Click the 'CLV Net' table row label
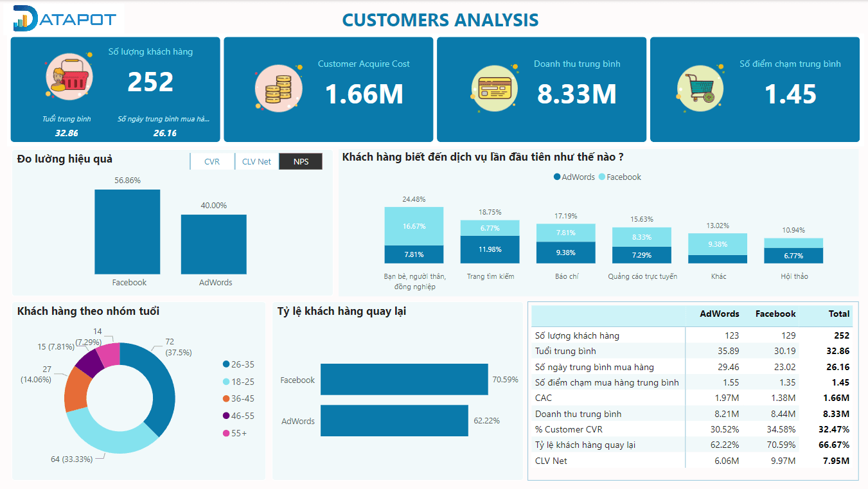 (x=551, y=461)
